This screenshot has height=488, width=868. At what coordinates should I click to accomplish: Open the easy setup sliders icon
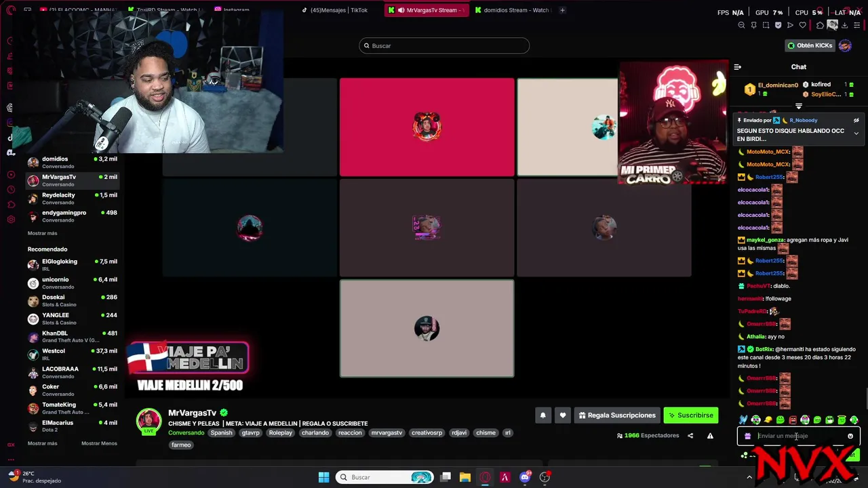pos(857,25)
